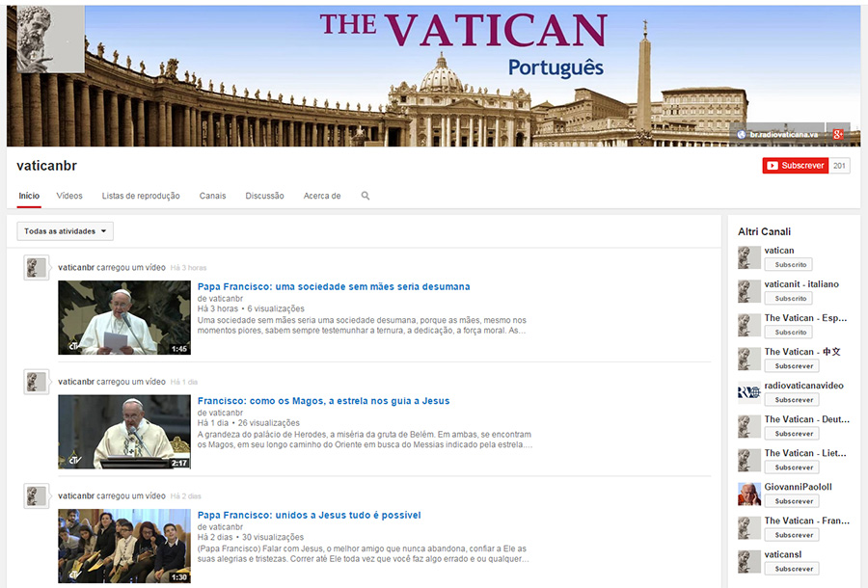Viewport: 868px width, 588px height.
Task: Subscribe to The Vatican - 中文 channel
Action: pos(792,365)
